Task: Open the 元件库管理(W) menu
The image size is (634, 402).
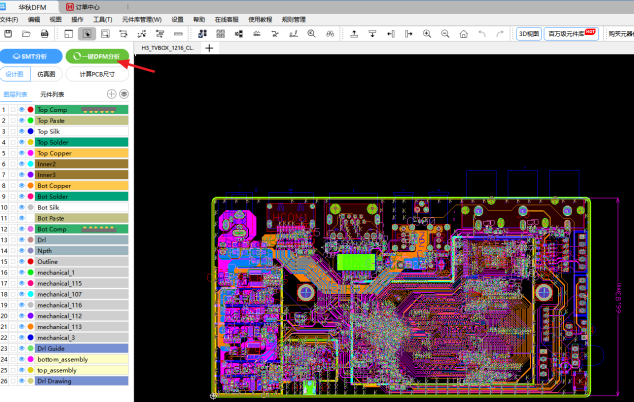Action: click(x=142, y=19)
